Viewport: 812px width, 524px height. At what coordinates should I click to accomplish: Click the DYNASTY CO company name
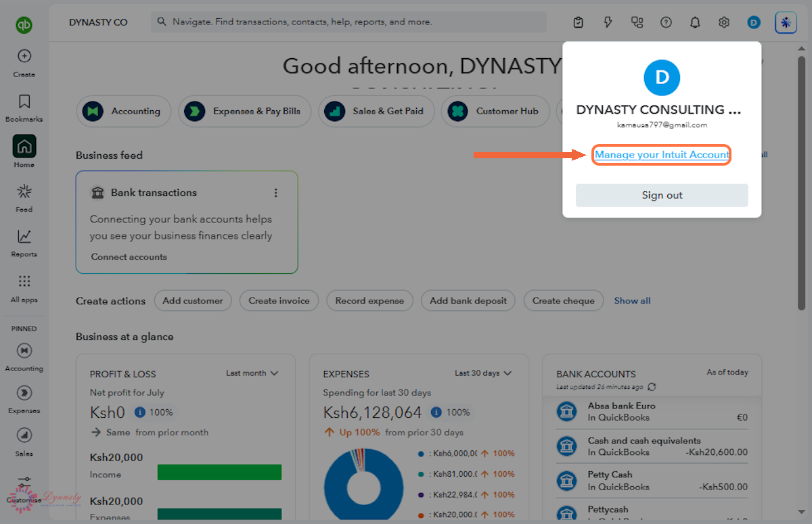98,22
